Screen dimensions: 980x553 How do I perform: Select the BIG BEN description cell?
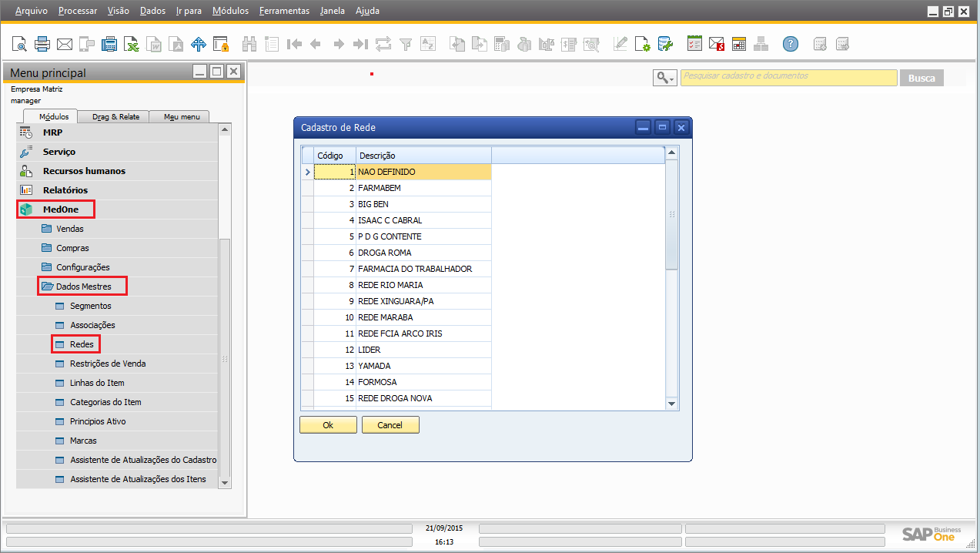click(423, 204)
